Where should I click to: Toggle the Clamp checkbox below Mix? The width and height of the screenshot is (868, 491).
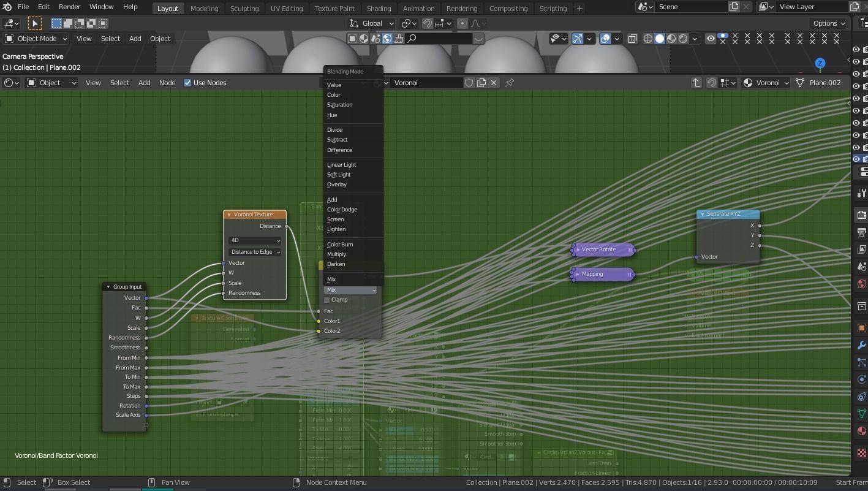point(327,300)
